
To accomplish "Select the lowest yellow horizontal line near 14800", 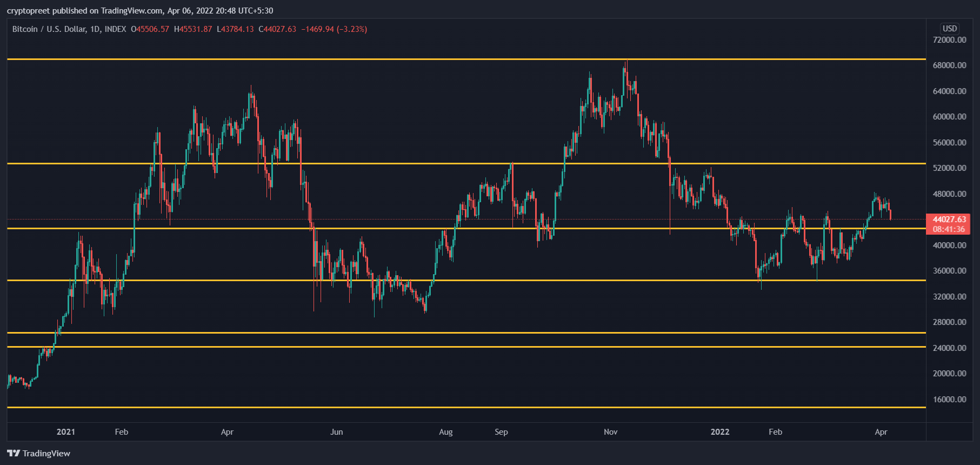I will [466, 407].
